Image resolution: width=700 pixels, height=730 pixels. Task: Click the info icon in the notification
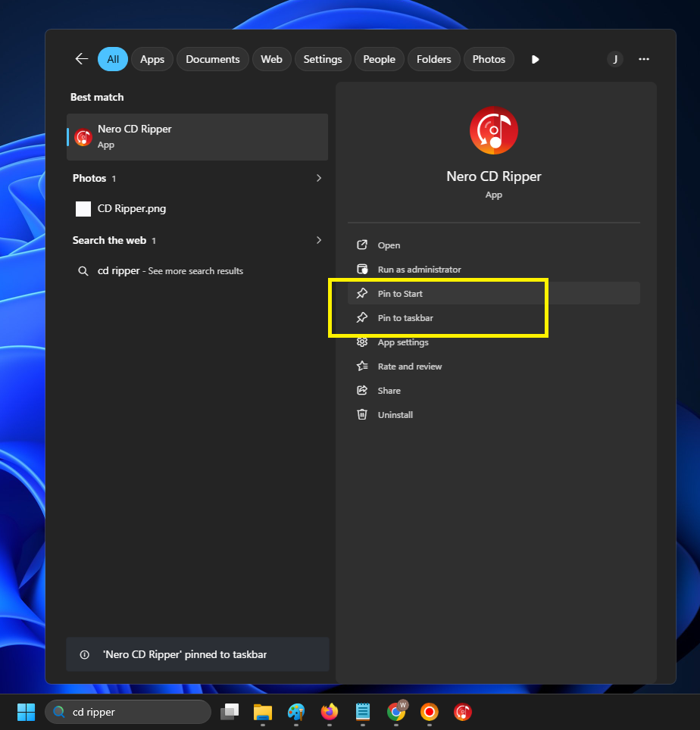click(x=84, y=654)
